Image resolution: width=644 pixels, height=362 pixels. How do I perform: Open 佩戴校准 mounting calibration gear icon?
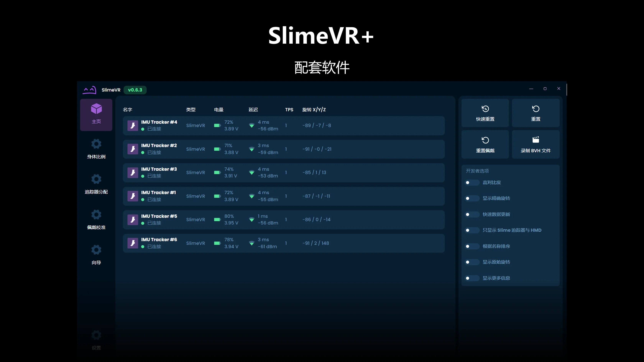coord(96,214)
